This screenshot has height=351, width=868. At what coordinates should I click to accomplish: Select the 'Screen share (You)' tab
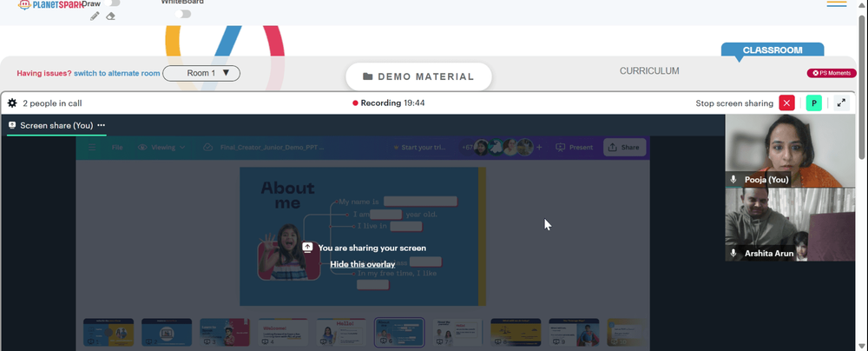[56, 126]
